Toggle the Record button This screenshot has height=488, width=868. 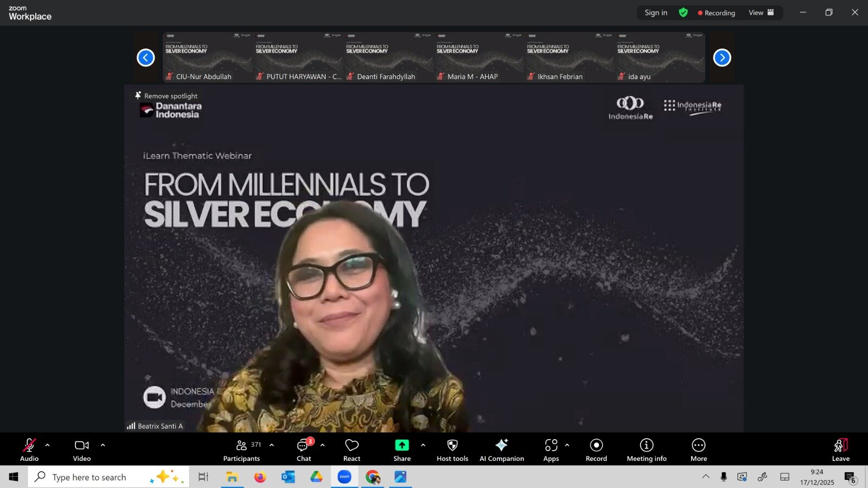tap(596, 450)
